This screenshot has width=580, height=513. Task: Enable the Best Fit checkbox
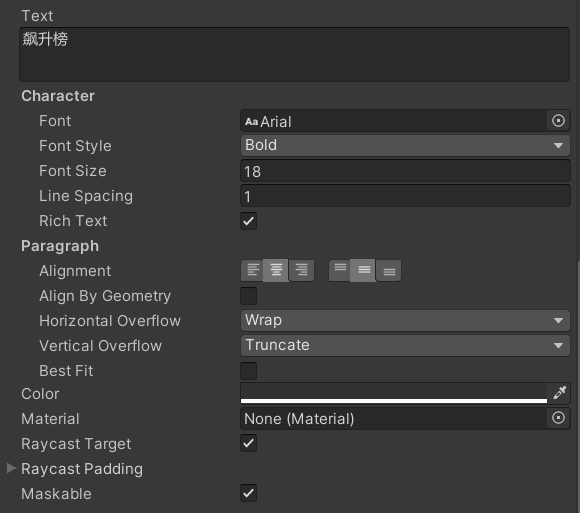(249, 371)
